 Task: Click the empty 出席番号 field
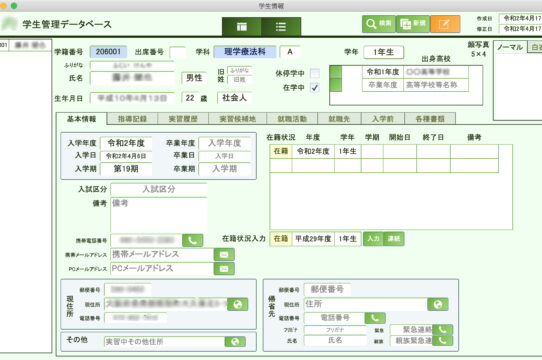click(177, 53)
